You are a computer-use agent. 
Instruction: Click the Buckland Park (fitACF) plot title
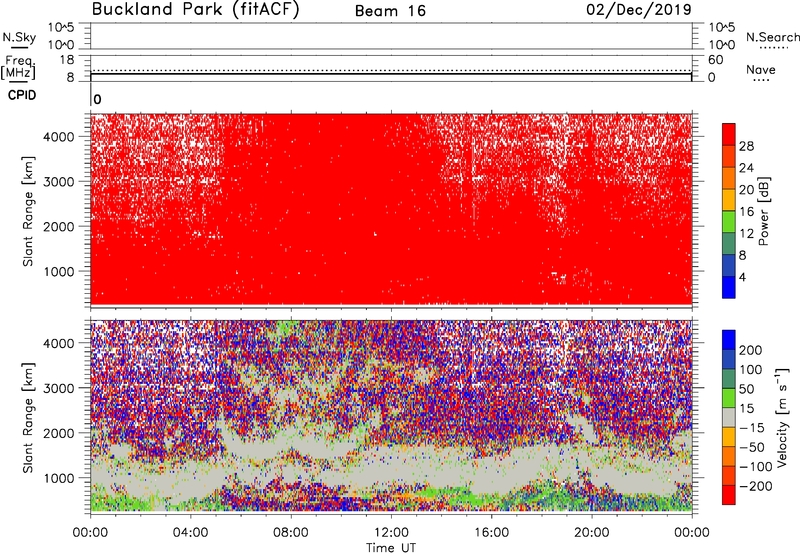pos(195,9)
